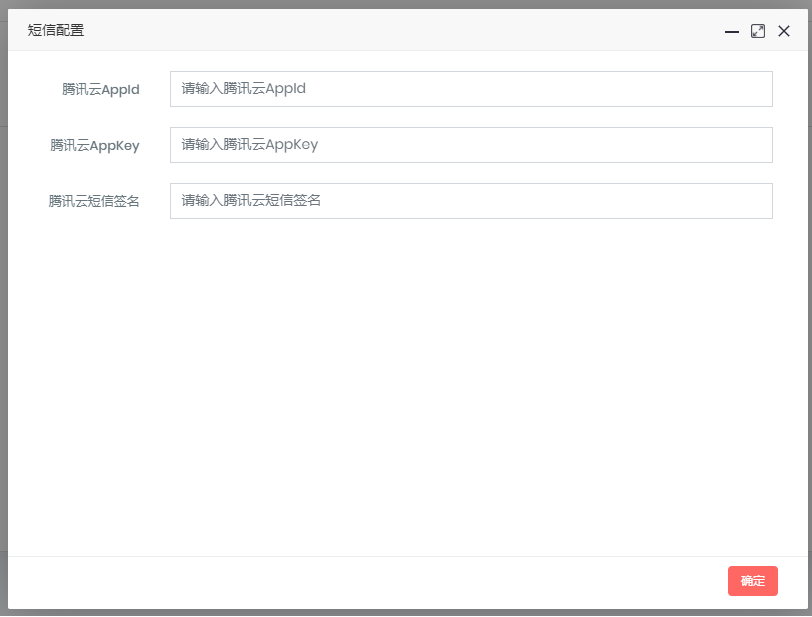The height and width of the screenshot is (617, 812).
Task: Close the 短信配置 dialog
Action: [x=784, y=31]
